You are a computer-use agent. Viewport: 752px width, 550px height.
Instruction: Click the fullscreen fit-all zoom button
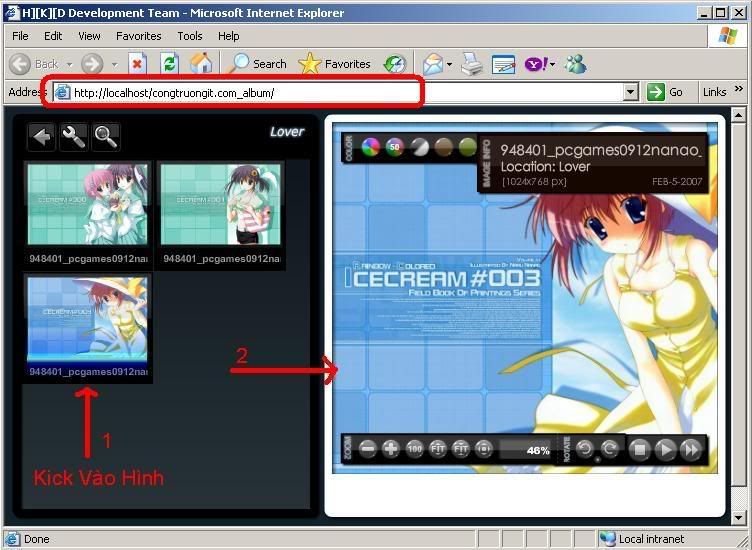(483, 449)
